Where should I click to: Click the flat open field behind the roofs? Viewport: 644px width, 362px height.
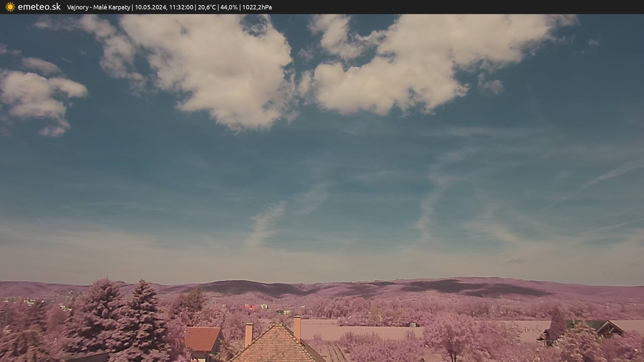coord(369,330)
